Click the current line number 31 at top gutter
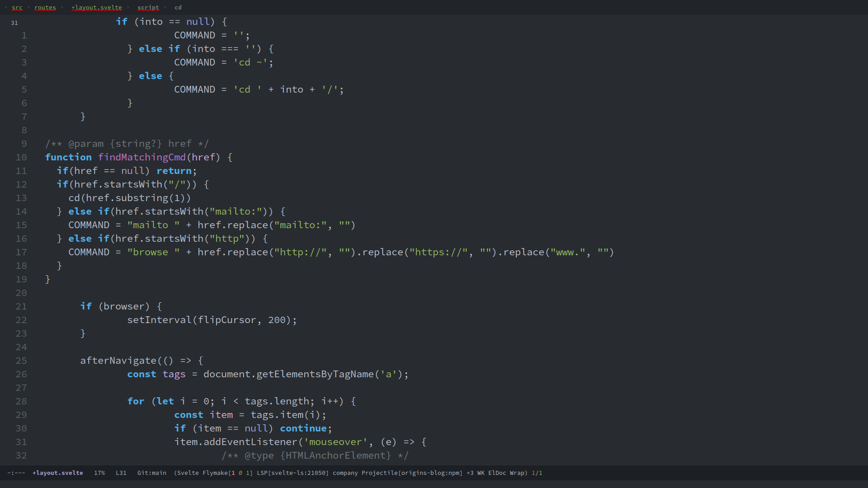The image size is (868, 488). pos(14,23)
